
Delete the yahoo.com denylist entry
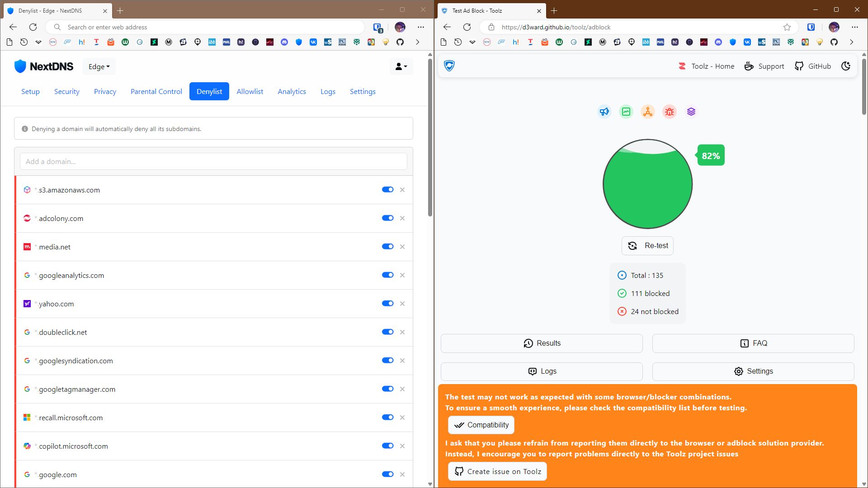(402, 304)
